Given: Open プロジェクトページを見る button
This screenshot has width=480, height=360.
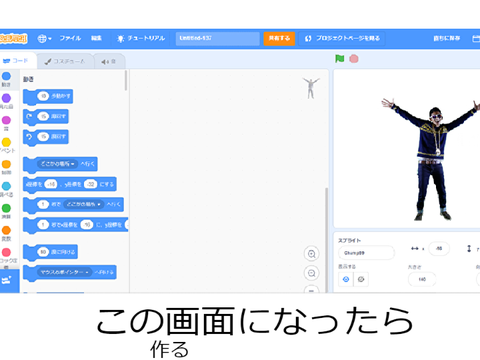Looking at the screenshot, I should [x=342, y=39].
